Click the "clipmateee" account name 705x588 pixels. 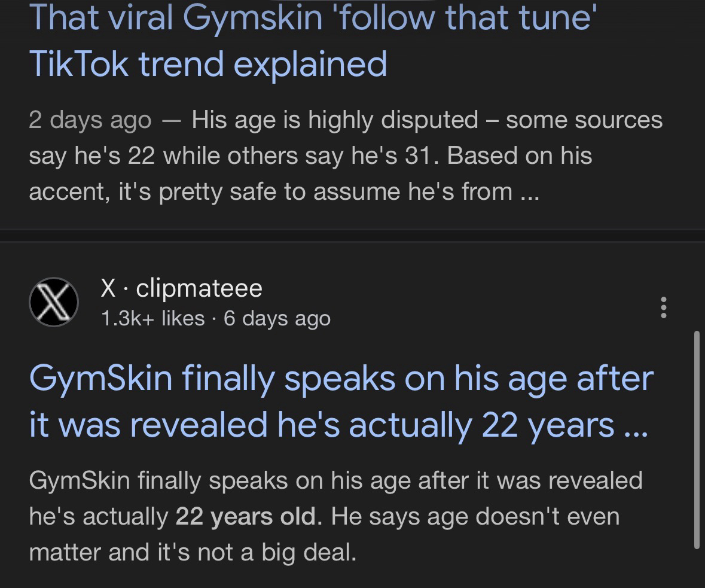[199, 288]
